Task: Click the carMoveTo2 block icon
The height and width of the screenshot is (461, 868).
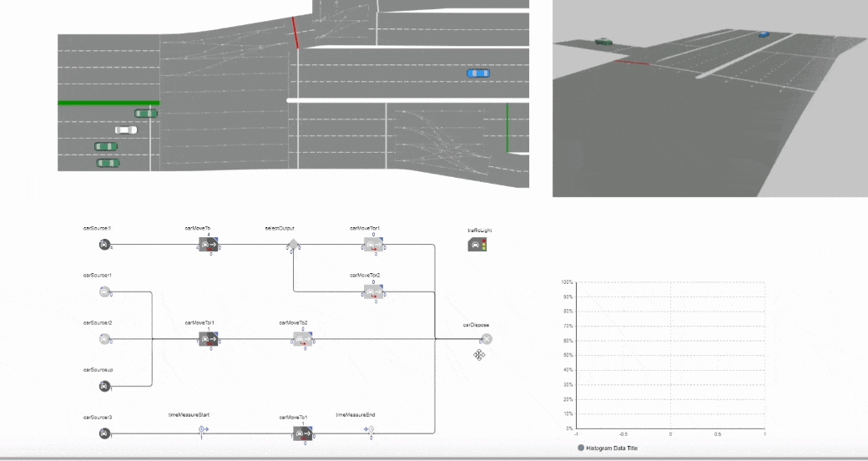Action: pyautogui.click(x=303, y=339)
